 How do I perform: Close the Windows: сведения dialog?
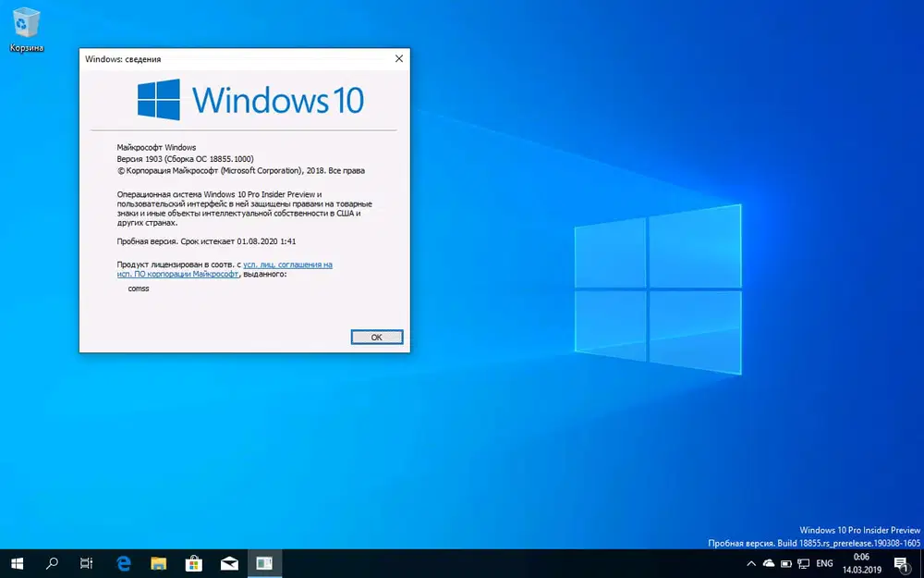tap(398, 58)
